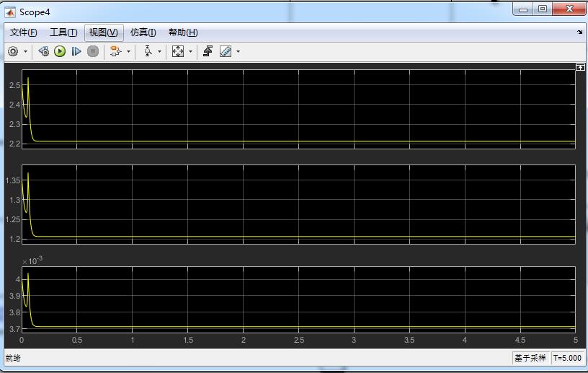Maximize the Scope4 window

click(x=543, y=9)
